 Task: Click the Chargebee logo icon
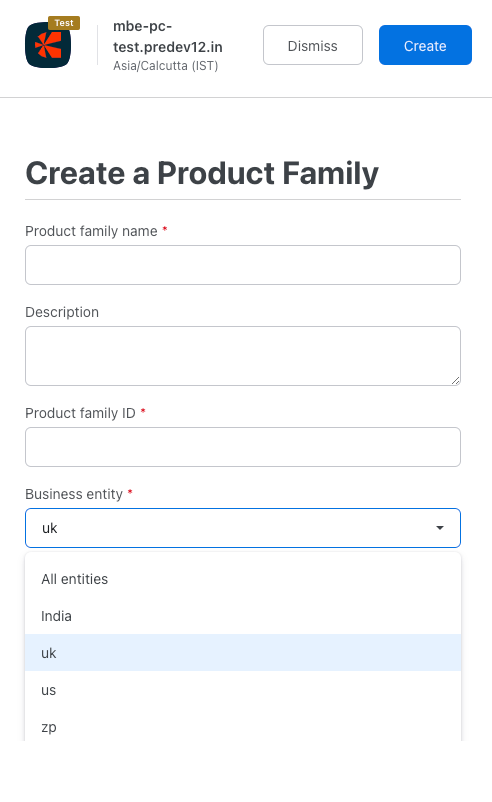48,45
